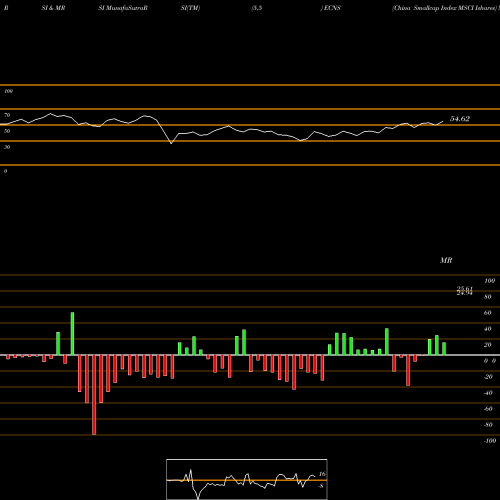Click the "(China Smallcap Index MSCI Ishares)" title
The height and width of the screenshot is (500, 500).
pyautogui.click(x=445, y=8)
